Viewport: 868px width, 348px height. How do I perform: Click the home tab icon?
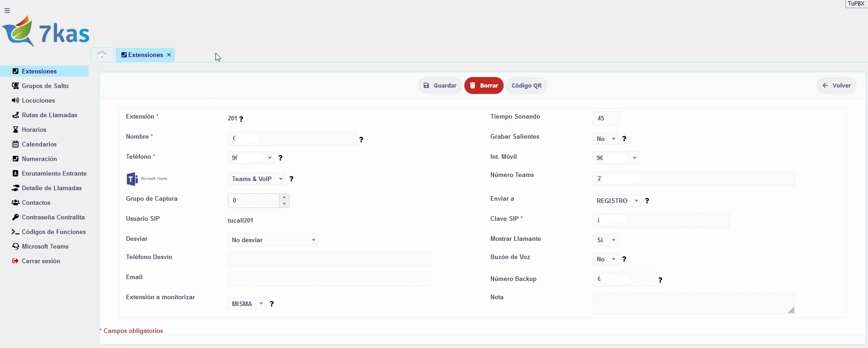click(x=102, y=55)
